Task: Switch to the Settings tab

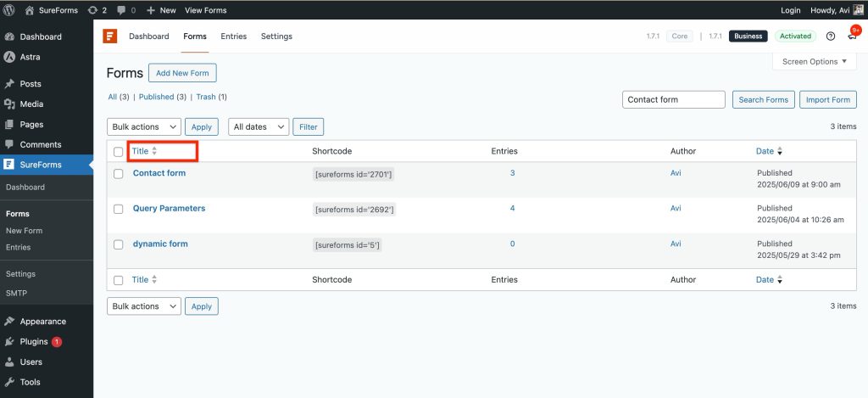Action: (x=276, y=36)
